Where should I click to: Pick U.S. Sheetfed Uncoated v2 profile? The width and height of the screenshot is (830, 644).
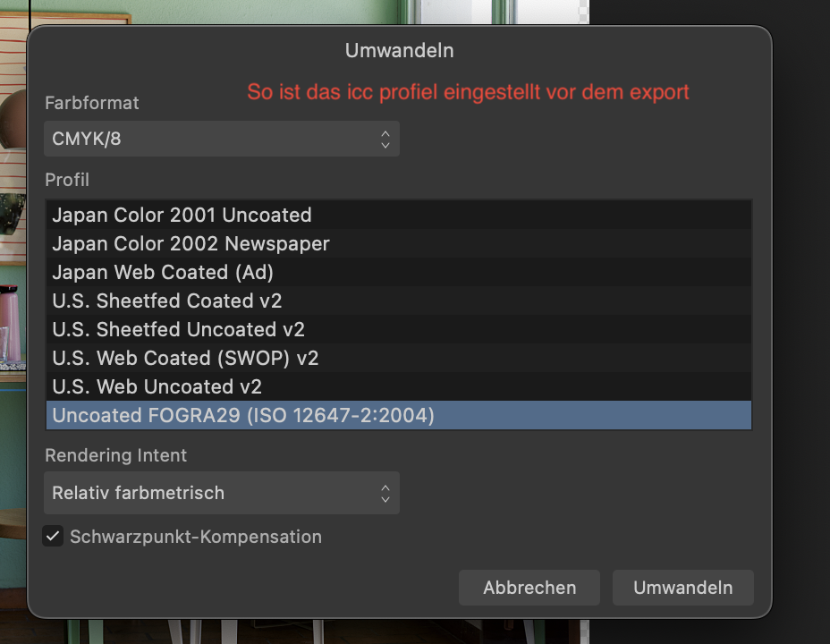pyautogui.click(x=399, y=329)
